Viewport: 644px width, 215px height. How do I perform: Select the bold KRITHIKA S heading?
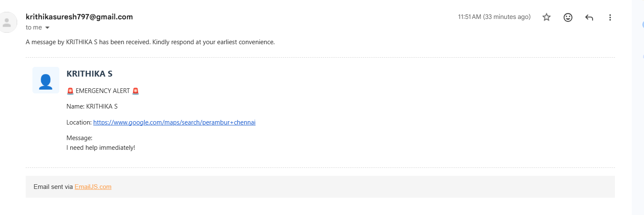[89, 74]
